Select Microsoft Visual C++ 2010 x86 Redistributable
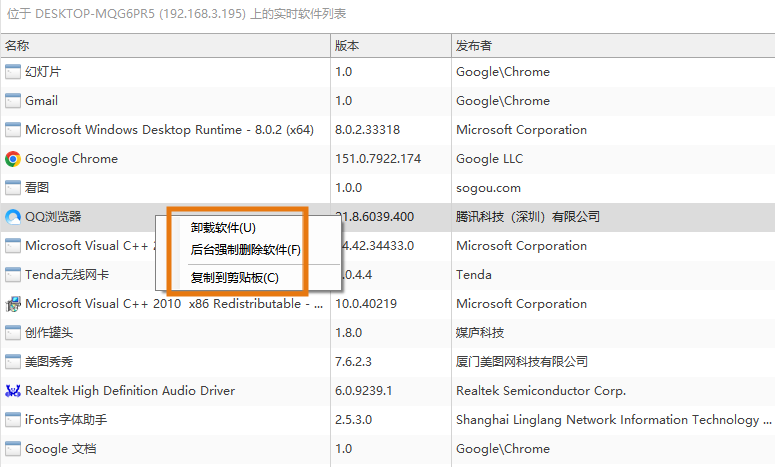This screenshot has height=467, width=775. (174, 304)
